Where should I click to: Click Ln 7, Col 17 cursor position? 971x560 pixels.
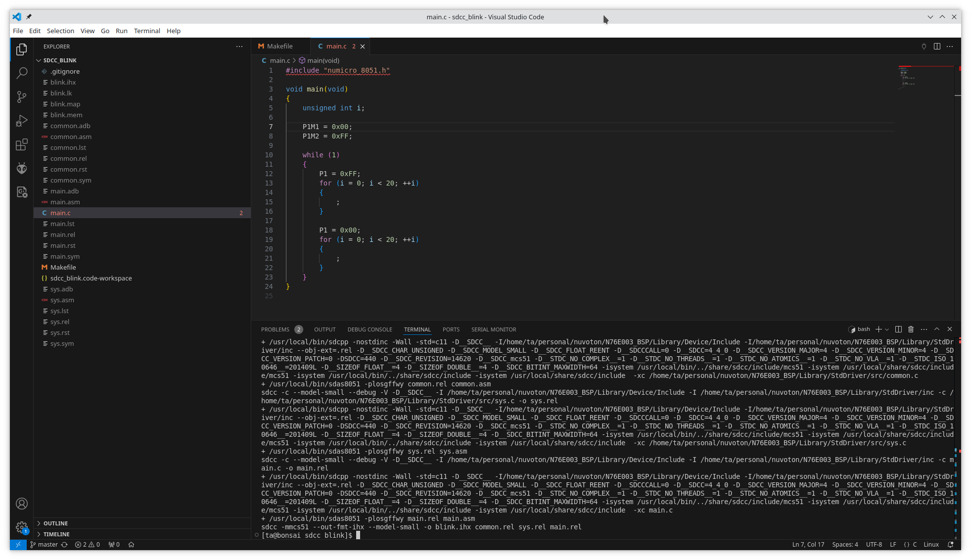(808, 545)
